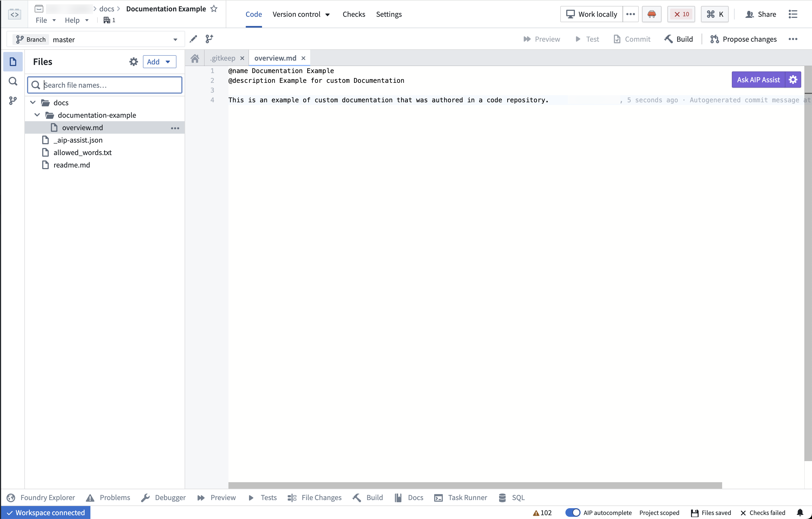Viewport: 812px width, 519px height.
Task: Collapse the documentation-example folder
Action: (37, 115)
